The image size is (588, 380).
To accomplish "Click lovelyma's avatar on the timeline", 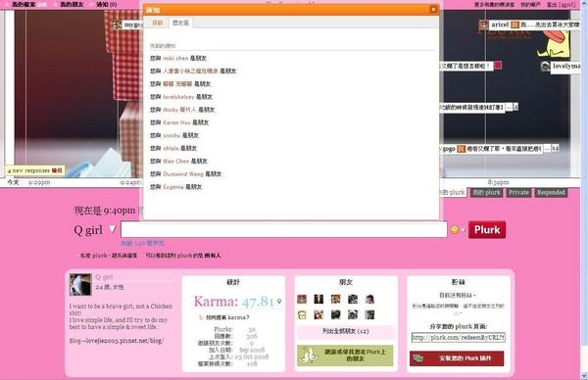I will 545,67.
